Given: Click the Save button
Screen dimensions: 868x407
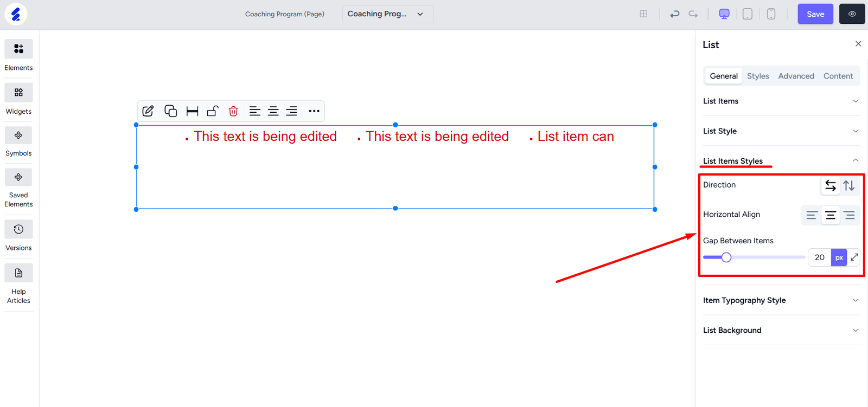Looking at the screenshot, I should tap(815, 14).
